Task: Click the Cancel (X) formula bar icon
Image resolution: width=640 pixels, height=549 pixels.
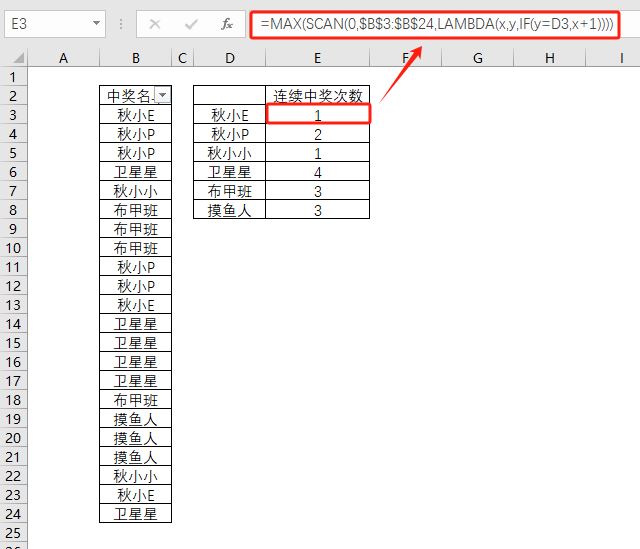Action: [x=155, y=24]
